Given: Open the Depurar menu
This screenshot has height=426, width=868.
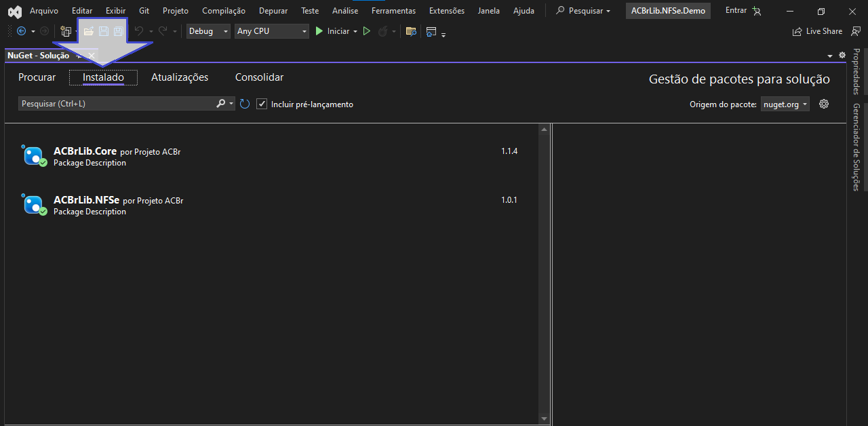Looking at the screenshot, I should click(273, 11).
